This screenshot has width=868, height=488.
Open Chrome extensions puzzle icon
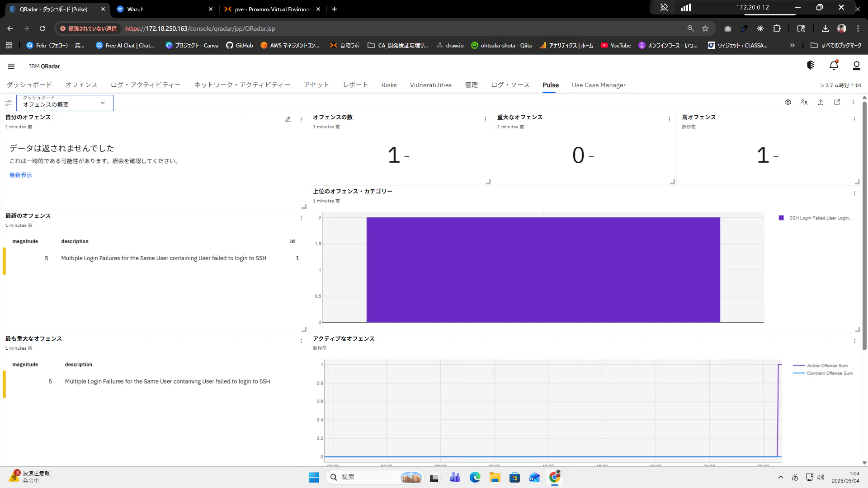[777, 28]
